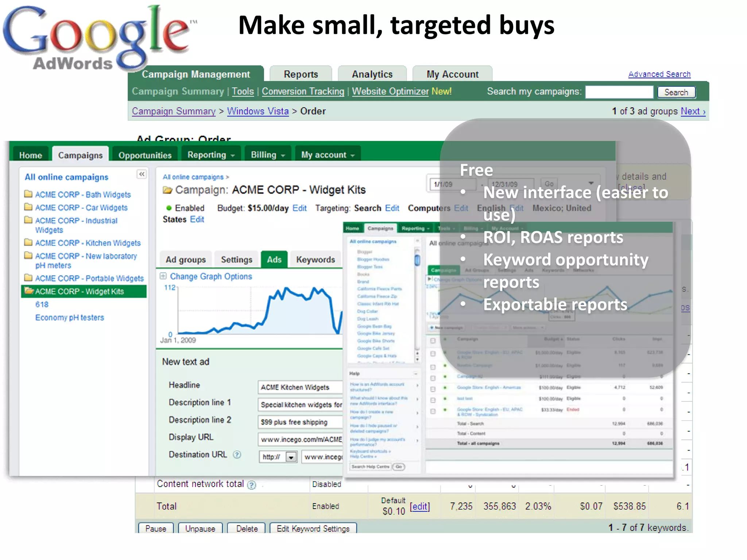747x560 pixels.
Task: Click the Windows Vista breadcrumb link
Action: (x=258, y=111)
